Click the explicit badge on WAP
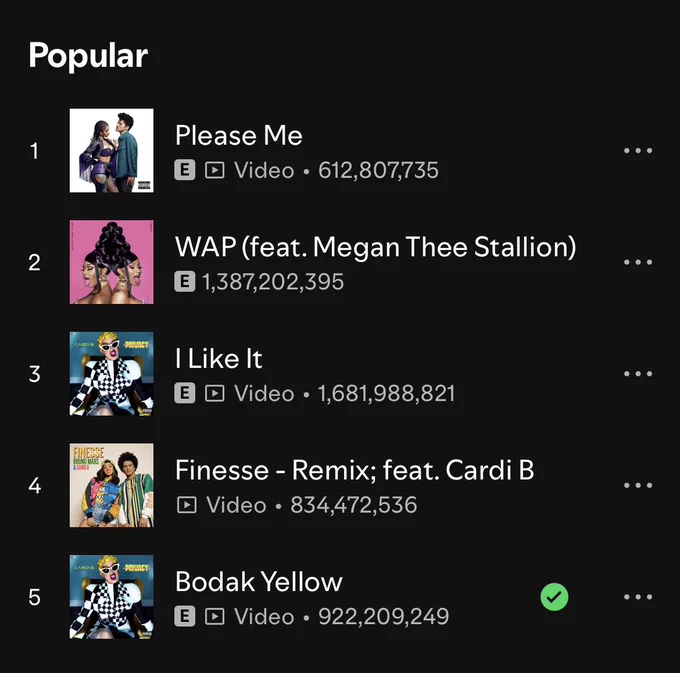The width and height of the screenshot is (680, 673). pos(185,281)
